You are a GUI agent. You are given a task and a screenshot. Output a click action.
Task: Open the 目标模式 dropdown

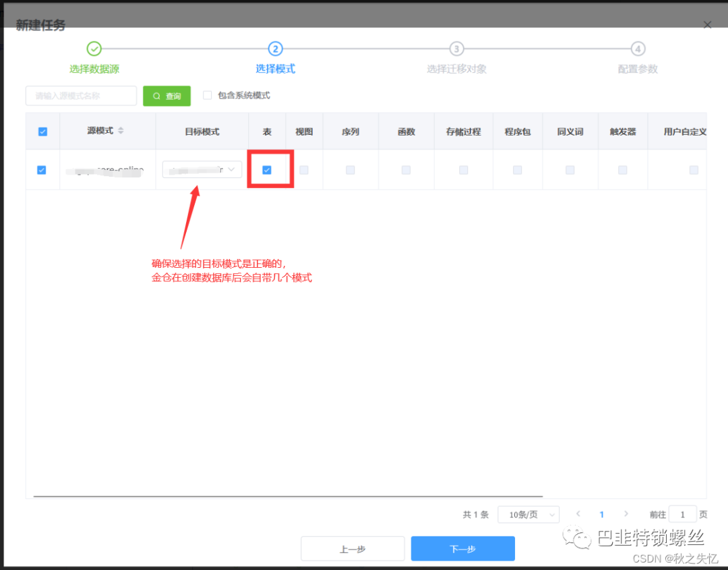[x=202, y=170]
